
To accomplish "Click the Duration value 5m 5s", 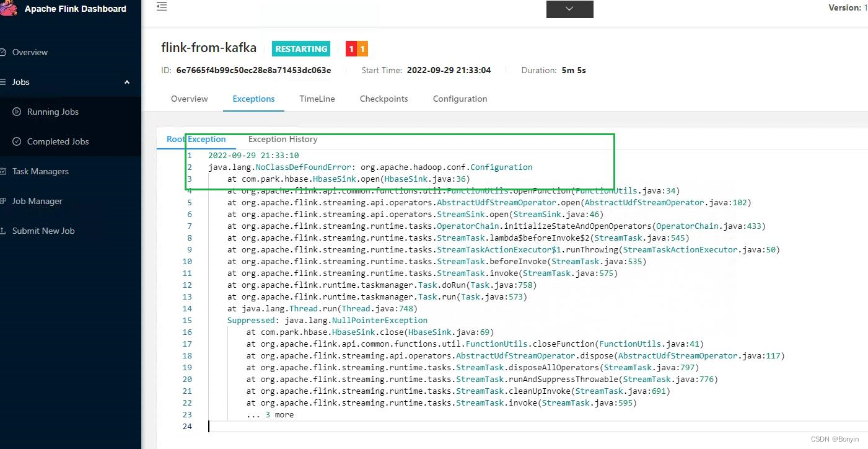I will click(574, 70).
